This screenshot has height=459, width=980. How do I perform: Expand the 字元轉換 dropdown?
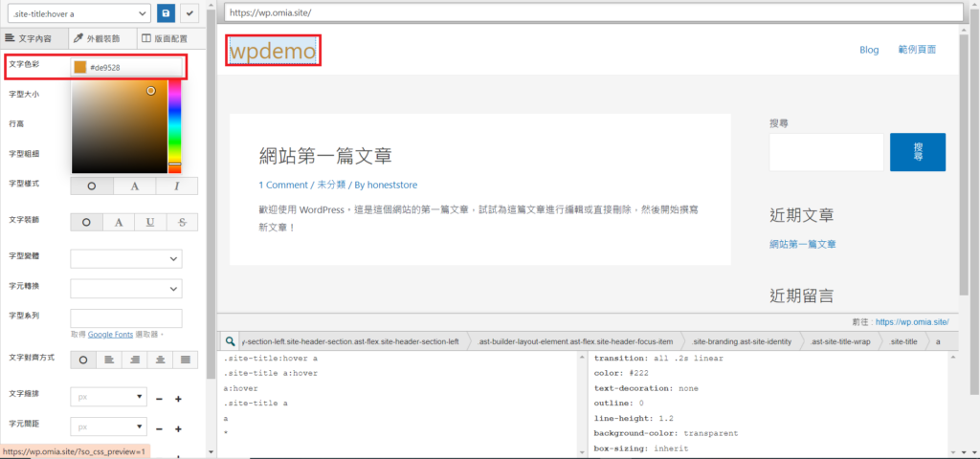point(126,288)
